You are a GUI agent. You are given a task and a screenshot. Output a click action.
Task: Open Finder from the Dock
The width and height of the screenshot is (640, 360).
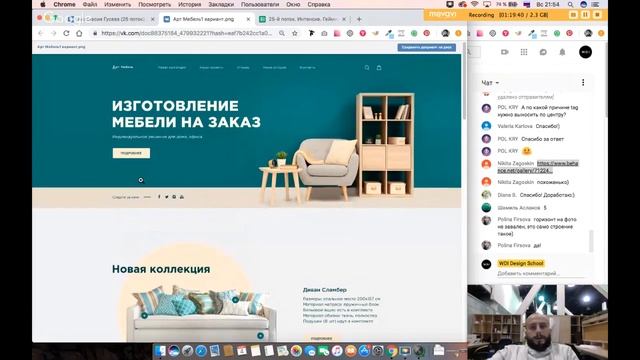pyautogui.click(x=160, y=350)
